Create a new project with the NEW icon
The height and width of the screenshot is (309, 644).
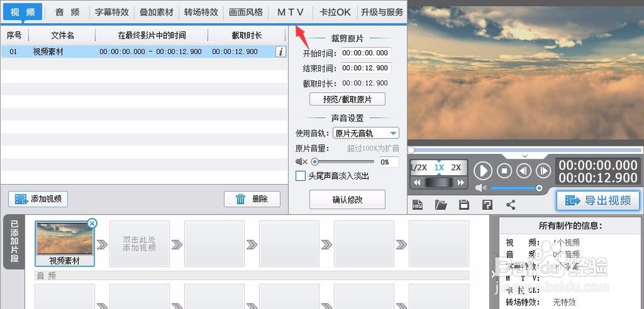(418, 205)
